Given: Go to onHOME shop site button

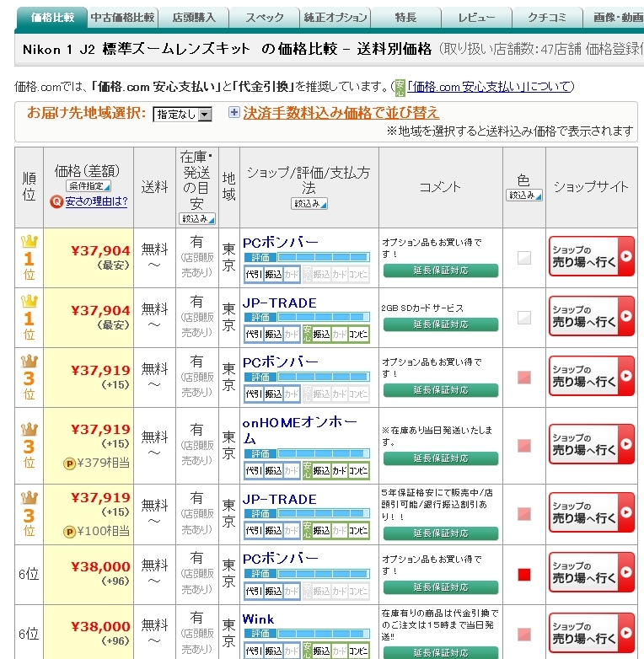Looking at the screenshot, I should pyautogui.click(x=592, y=444).
